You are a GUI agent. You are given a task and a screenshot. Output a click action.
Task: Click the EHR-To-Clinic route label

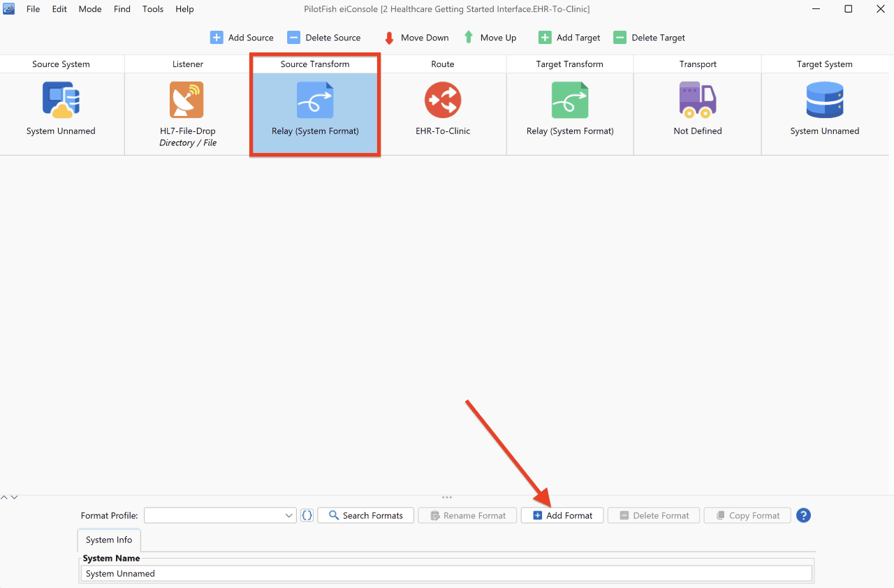coord(443,131)
